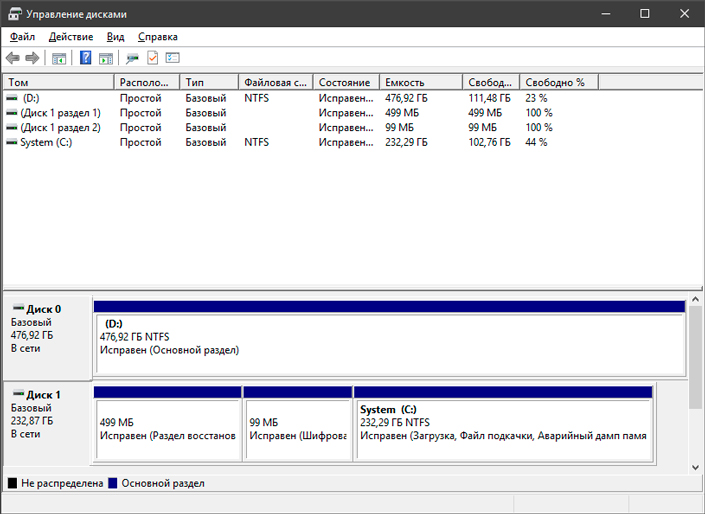Click the drive icon of Диск 1 раздел 2

(x=12, y=127)
